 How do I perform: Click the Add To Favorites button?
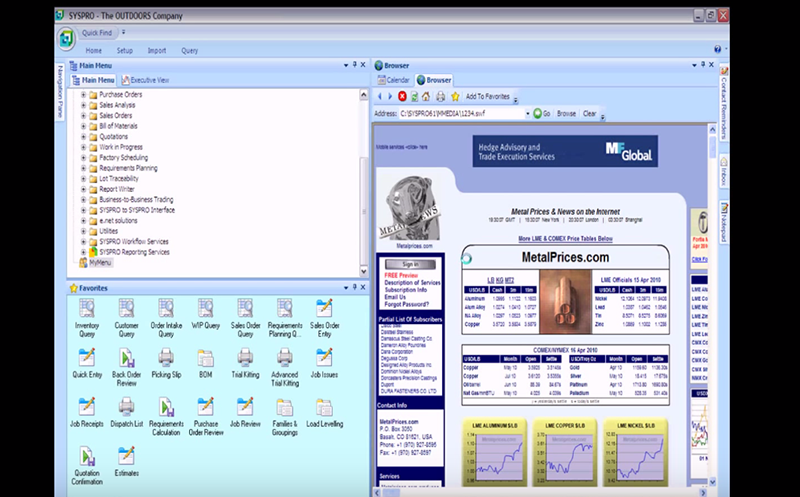(x=488, y=97)
